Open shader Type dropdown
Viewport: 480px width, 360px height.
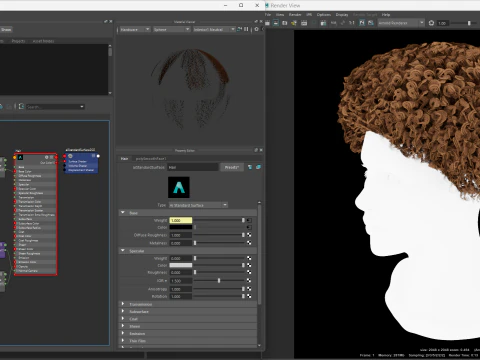198,205
